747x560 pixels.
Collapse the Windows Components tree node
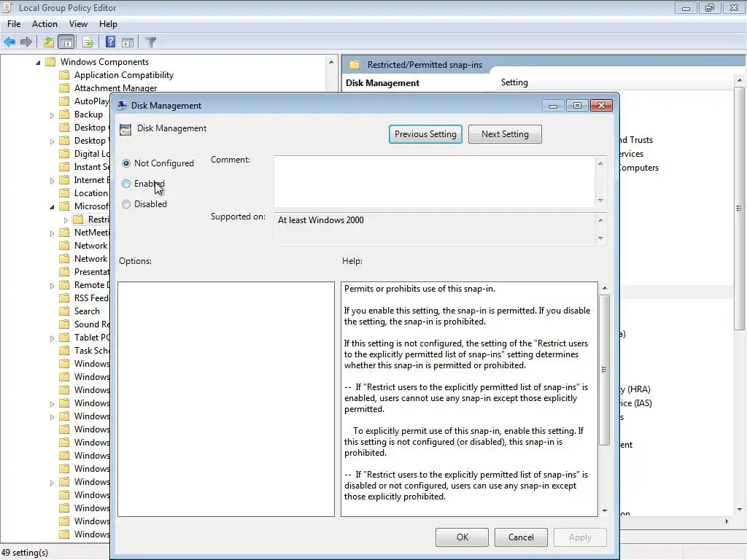click(38, 63)
